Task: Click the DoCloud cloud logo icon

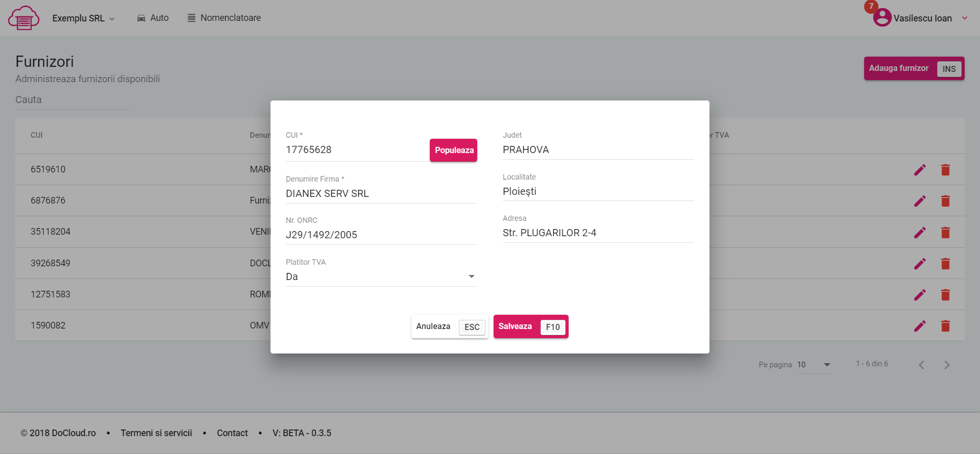Action: 23,18
